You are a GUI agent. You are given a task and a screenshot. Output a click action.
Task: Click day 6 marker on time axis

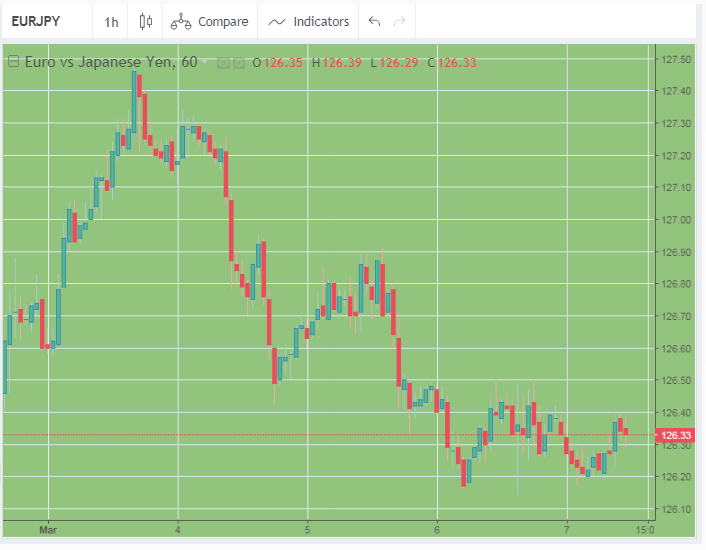437,528
